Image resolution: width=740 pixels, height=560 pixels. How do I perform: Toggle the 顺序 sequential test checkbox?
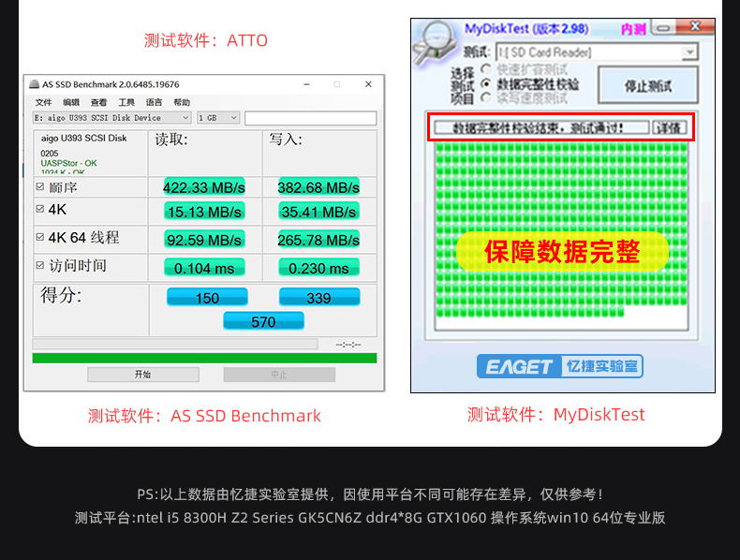click(x=39, y=187)
